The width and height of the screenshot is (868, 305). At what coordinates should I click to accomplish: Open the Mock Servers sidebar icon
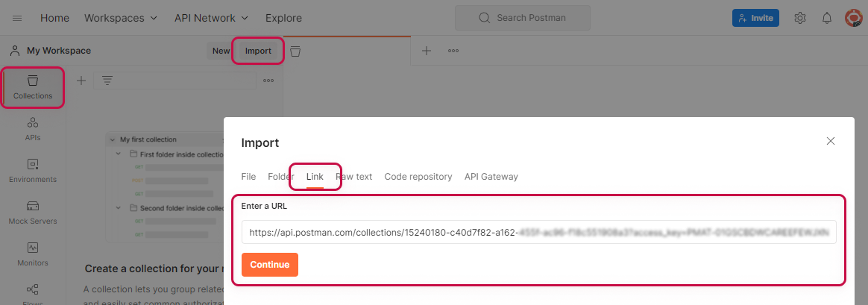[x=33, y=212]
